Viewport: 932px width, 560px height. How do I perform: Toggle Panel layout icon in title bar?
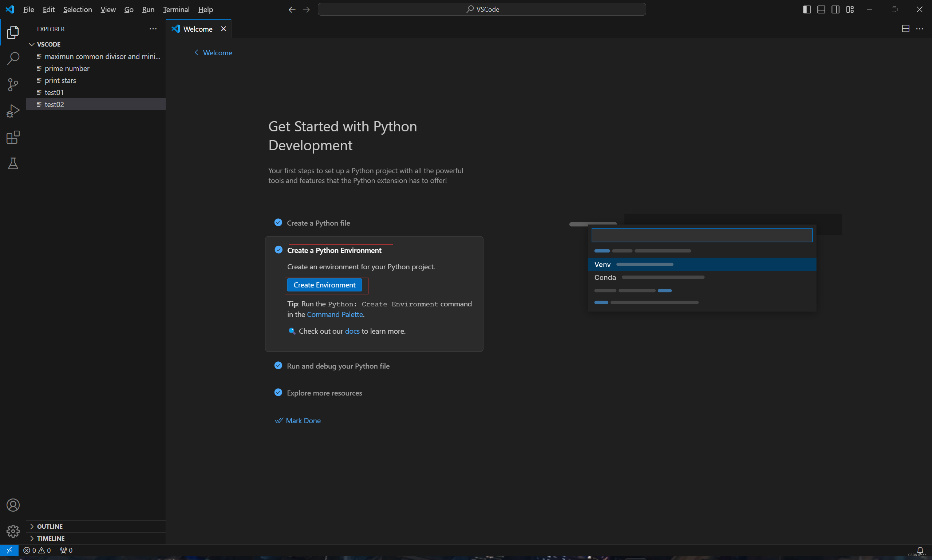pos(821,9)
